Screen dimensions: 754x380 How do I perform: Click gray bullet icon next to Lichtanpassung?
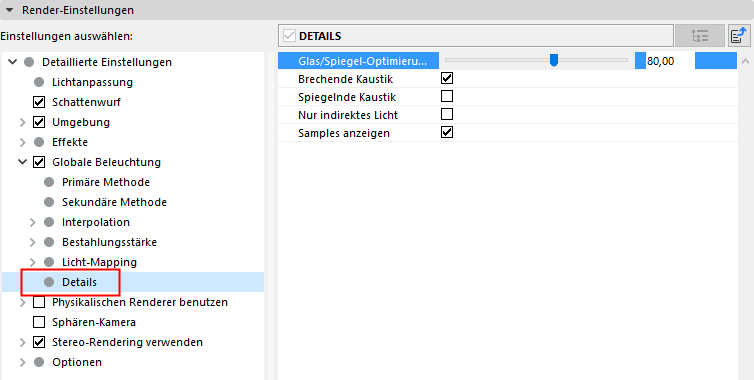point(39,82)
